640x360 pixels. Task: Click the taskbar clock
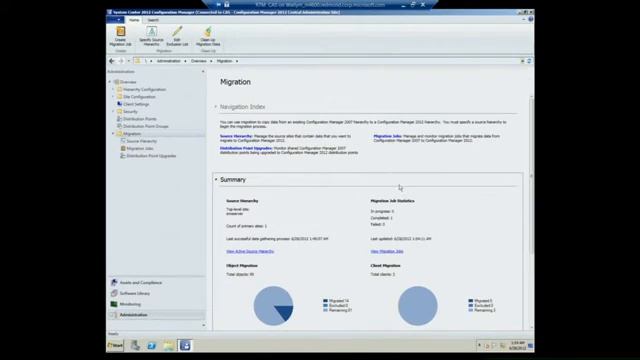(x=518, y=346)
